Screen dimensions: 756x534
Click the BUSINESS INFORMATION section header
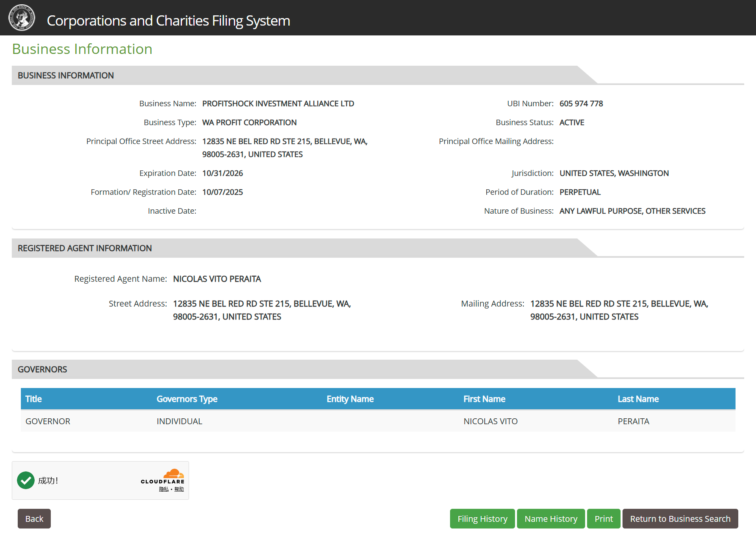pyautogui.click(x=66, y=75)
